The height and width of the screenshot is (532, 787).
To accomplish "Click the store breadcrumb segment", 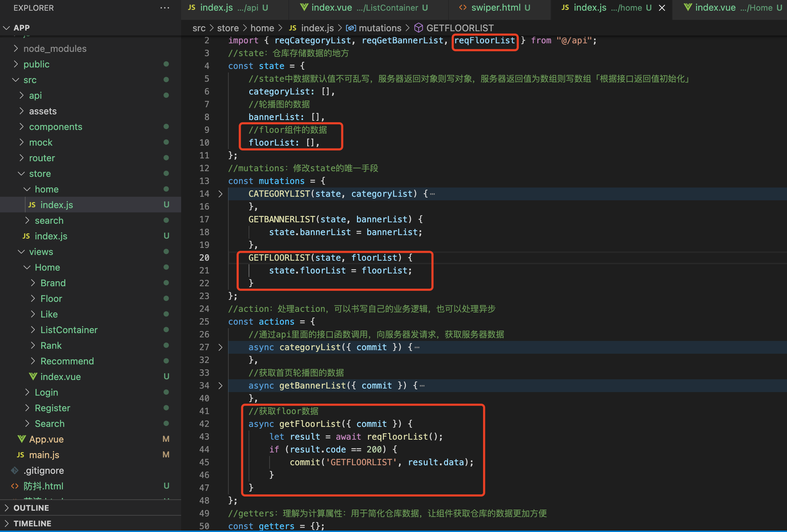I will click(228, 28).
